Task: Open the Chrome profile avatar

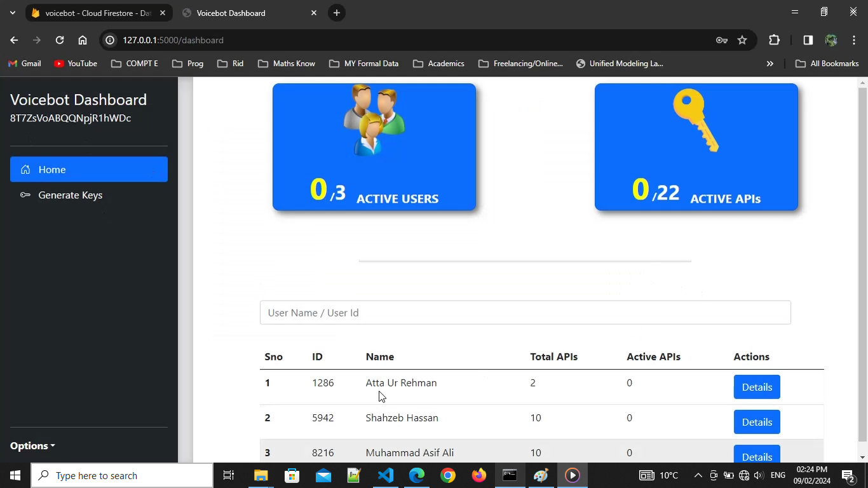Action: click(x=831, y=40)
